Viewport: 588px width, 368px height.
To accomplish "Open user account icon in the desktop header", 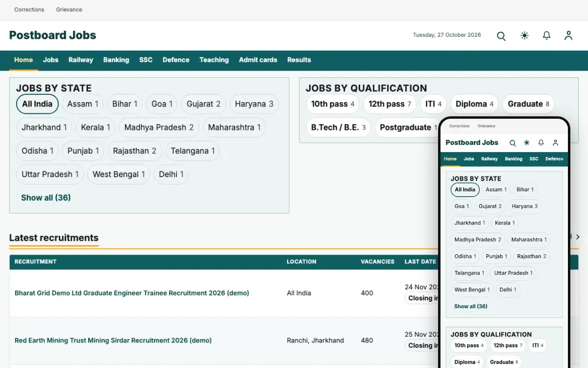I will coord(568,36).
